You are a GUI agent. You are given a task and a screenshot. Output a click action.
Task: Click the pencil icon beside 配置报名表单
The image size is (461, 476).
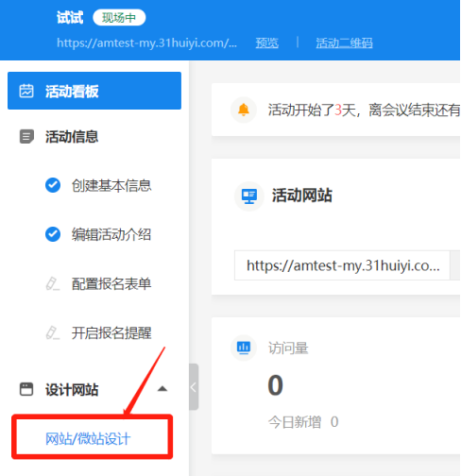(x=53, y=283)
